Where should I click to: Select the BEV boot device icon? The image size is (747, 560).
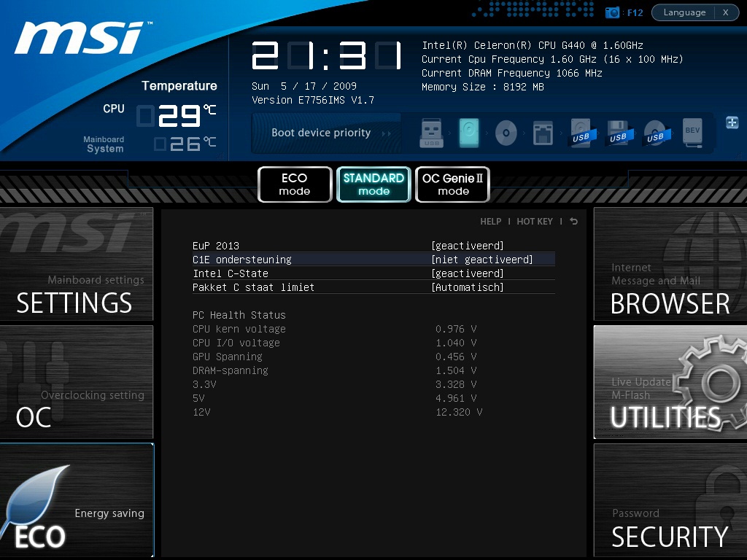click(x=693, y=133)
